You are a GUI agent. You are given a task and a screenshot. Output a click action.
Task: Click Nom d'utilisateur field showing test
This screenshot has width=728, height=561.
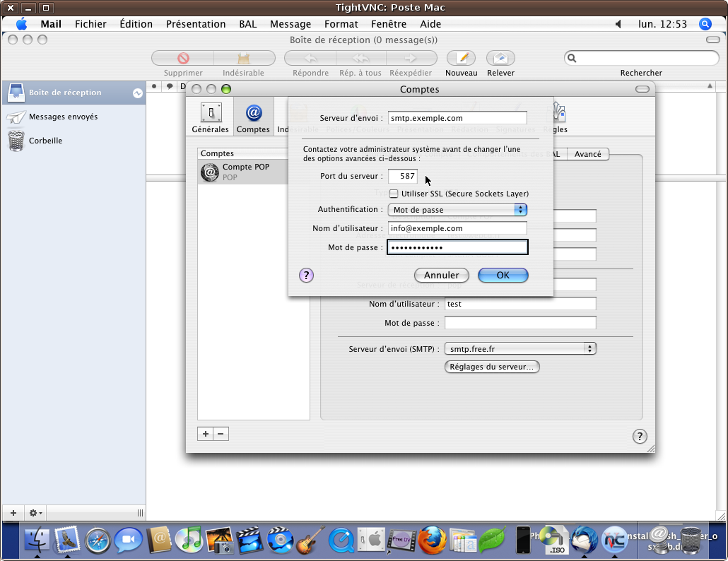pos(520,304)
